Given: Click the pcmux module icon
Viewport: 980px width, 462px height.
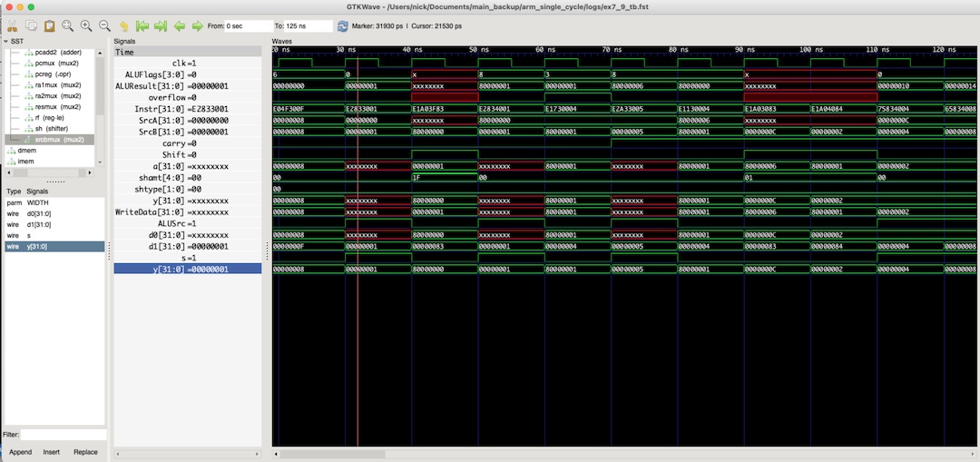Looking at the screenshot, I should [x=29, y=64].
